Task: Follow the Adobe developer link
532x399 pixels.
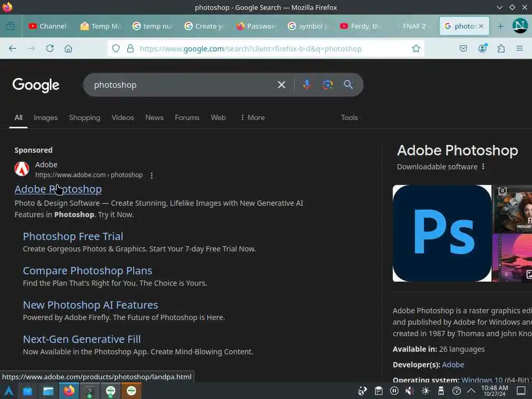Action: 453,365
